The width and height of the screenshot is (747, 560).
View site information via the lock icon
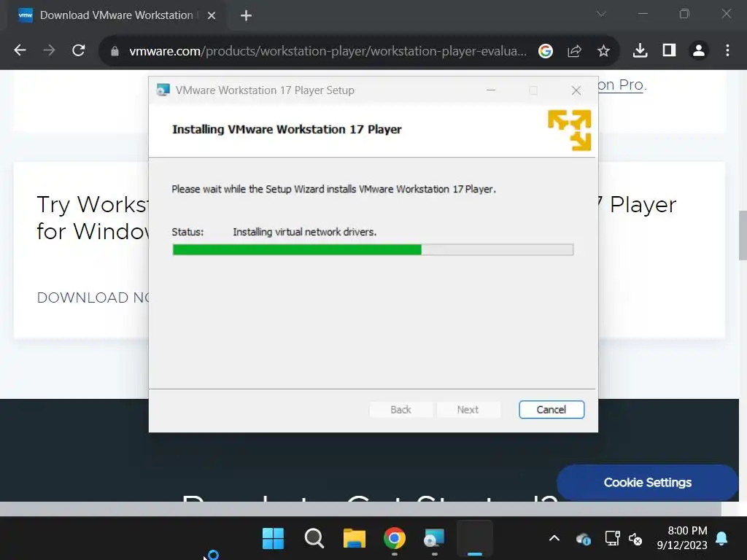click(115, 51)
